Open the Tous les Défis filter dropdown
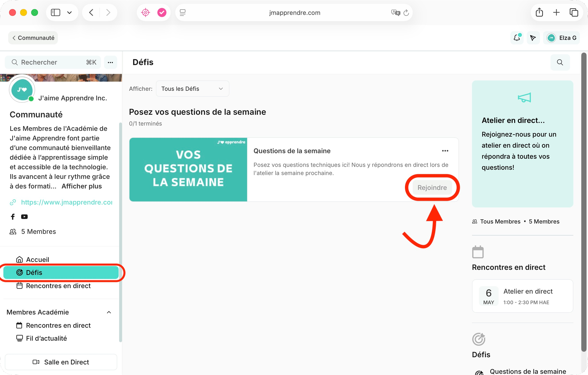This screenshot has width=588, height=375. pyautogui.click(x=192, y=89)
